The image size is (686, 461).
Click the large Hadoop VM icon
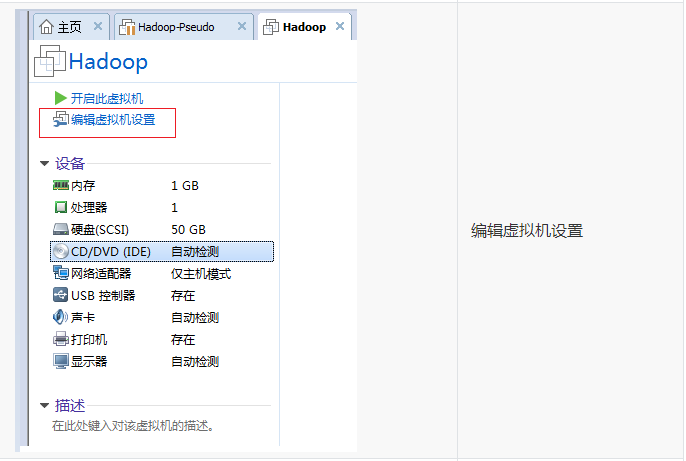tap(50, 61)
